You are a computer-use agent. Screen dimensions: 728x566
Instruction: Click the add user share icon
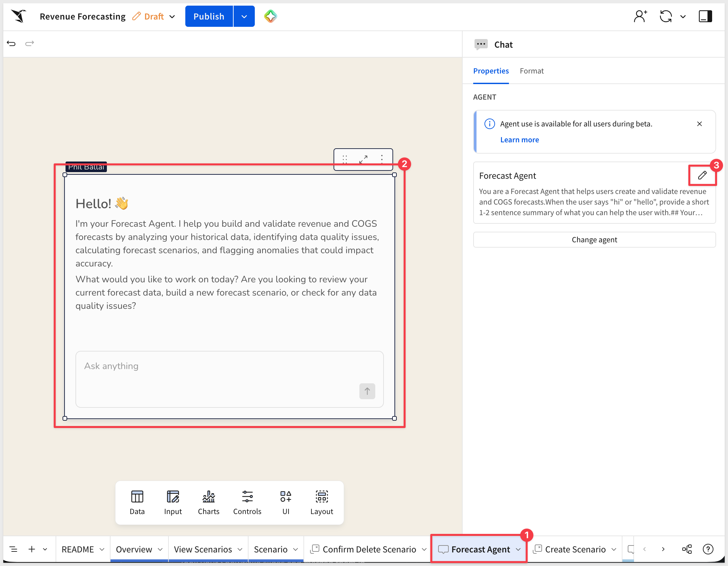coord(640,16)
